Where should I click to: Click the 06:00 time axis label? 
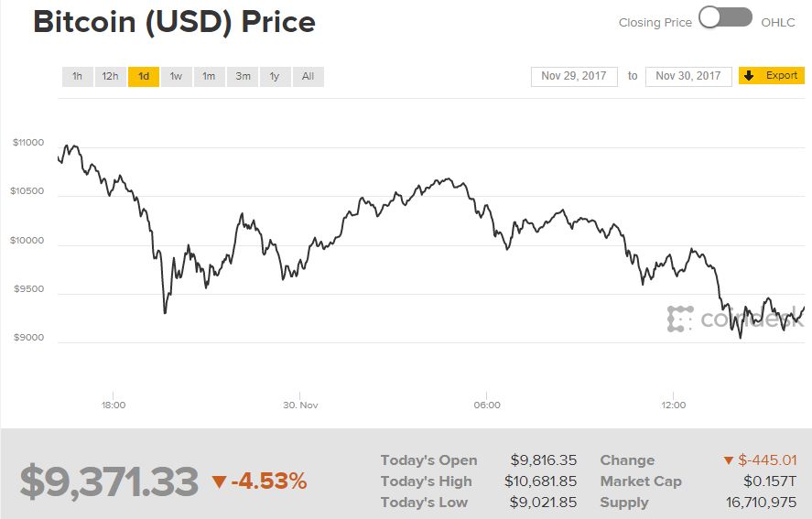487,405
